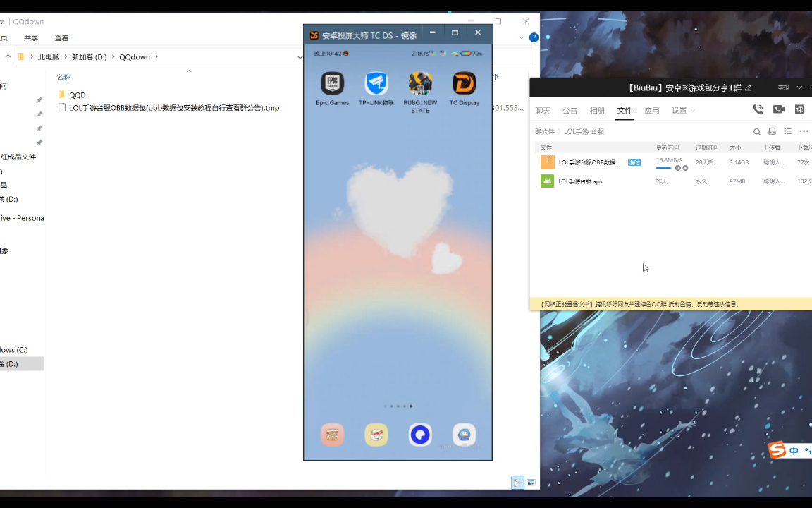The height and width of the screenshot is (508, 812).
Task: Expand the File Explorer address bar dropdown
Action: (x=300, y=57)
